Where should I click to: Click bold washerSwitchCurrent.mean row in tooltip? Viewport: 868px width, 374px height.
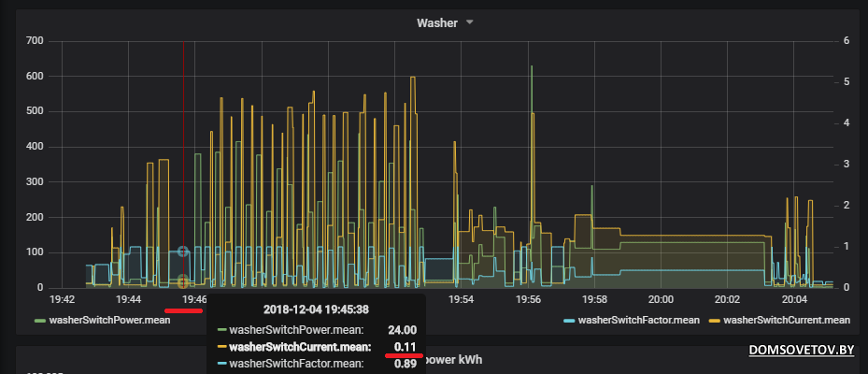pyautogui.click(x=299, y=346)
